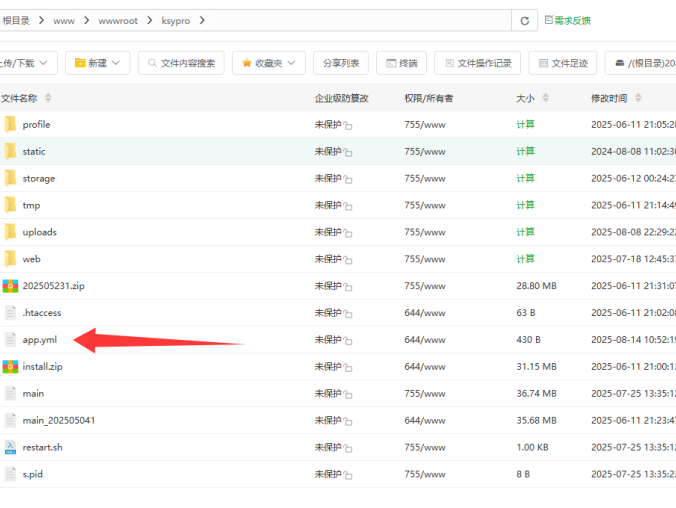Click the refresh button beside the path bar
This screenshot has height=508, width=676.
point(525,20)
